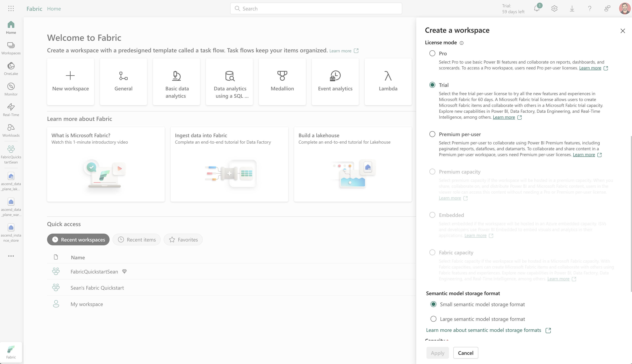This screenshot has height=364, width=632.
Task: Click Trial 59 days left status
Action: (x=513, y=8)
